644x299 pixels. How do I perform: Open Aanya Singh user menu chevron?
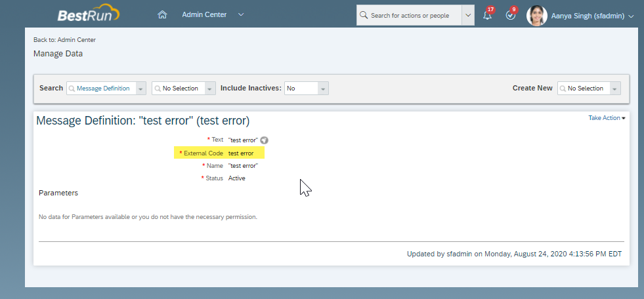(632, 16)
